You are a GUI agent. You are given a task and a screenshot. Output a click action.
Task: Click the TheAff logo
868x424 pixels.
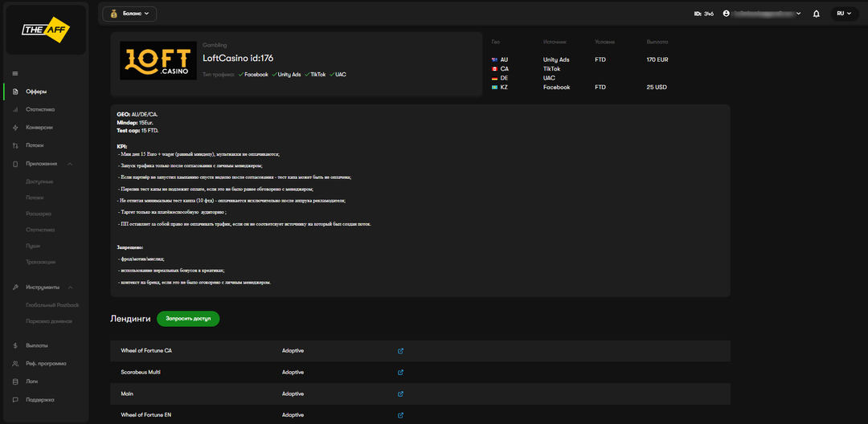click(x=45, y=30)
